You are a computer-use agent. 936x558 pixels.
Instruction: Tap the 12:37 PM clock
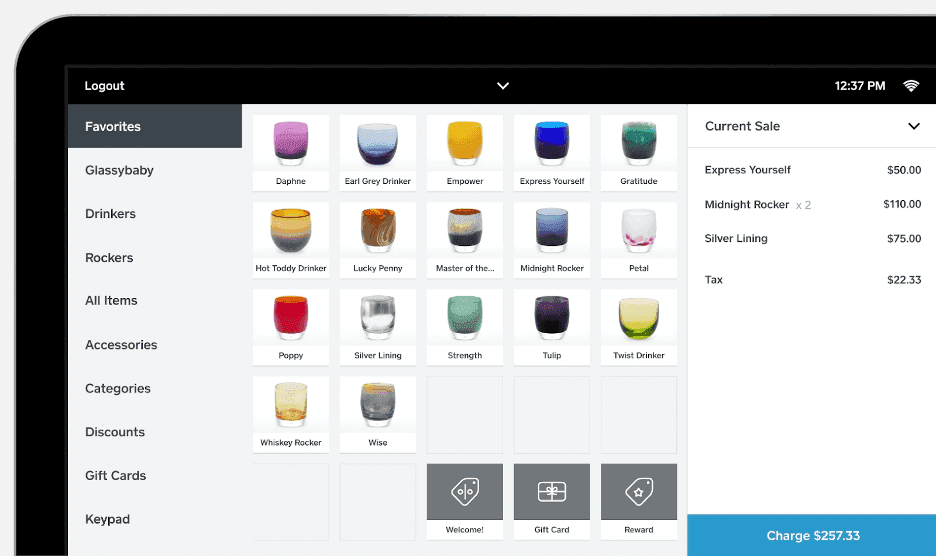click(860, 86)
